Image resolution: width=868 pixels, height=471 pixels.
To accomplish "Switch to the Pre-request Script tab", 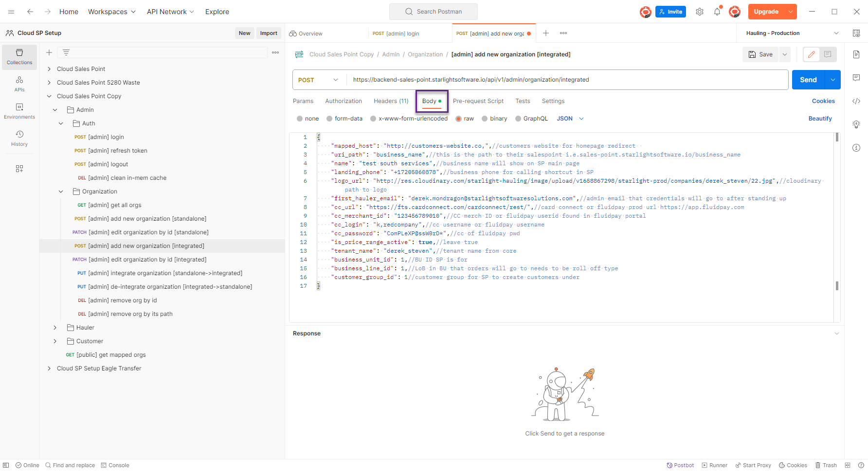I will 478,101.
